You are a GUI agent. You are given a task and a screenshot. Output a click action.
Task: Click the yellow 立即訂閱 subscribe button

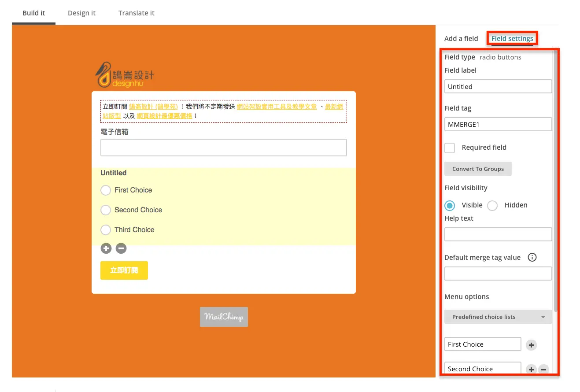point(124,270)
